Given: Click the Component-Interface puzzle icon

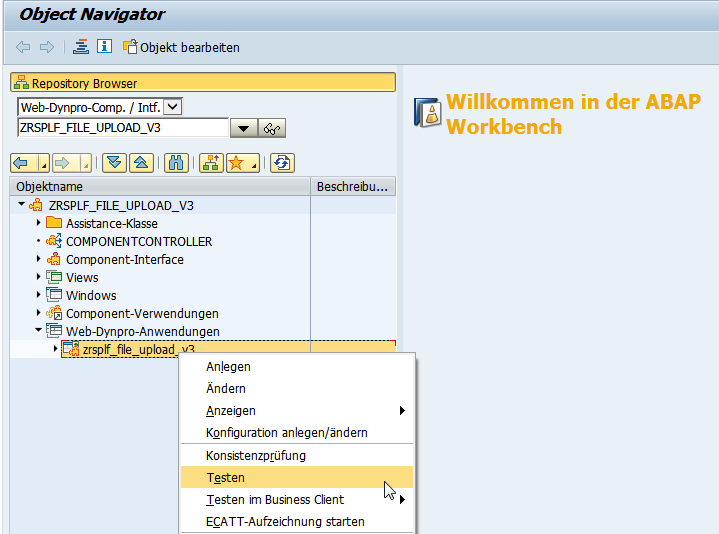Looking at the screenshot, I should click(x=54, y=259).
